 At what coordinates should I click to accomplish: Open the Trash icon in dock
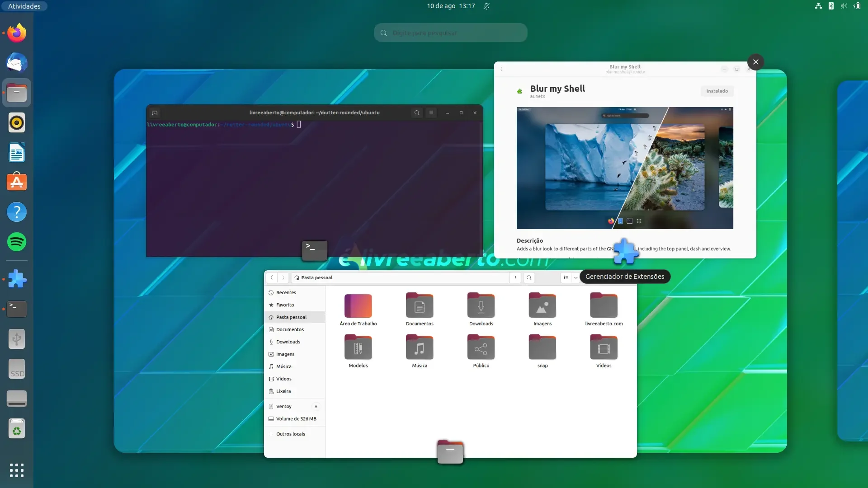coord(17,428)
